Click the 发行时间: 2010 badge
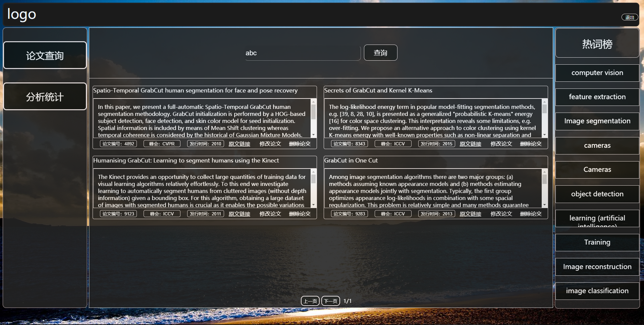Screen dimensions: 644x325 pos(206,144)
